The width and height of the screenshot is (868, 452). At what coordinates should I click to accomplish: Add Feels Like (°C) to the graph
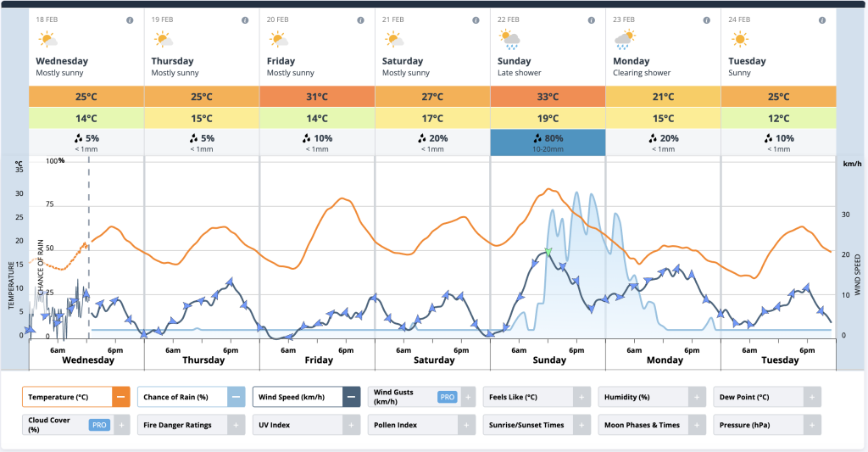(x=581, y=397)
